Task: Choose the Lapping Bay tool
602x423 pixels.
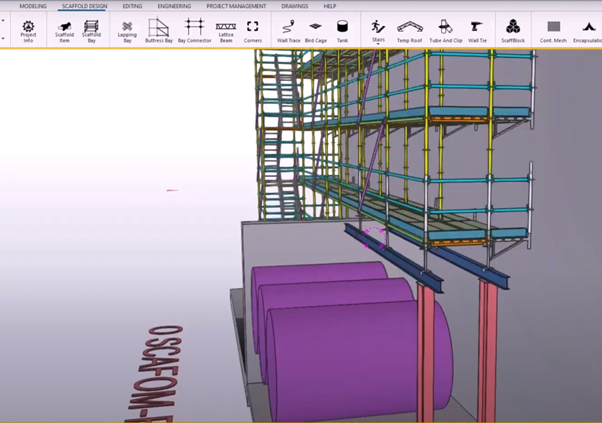Action: pyautogui.click(x=127, y=31)
